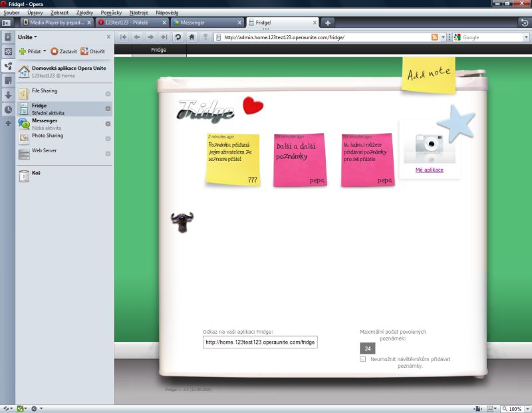This screenshot has width=532, height=413.
Task: Open a new tab with plus button
Action: (x=328, y=23)
